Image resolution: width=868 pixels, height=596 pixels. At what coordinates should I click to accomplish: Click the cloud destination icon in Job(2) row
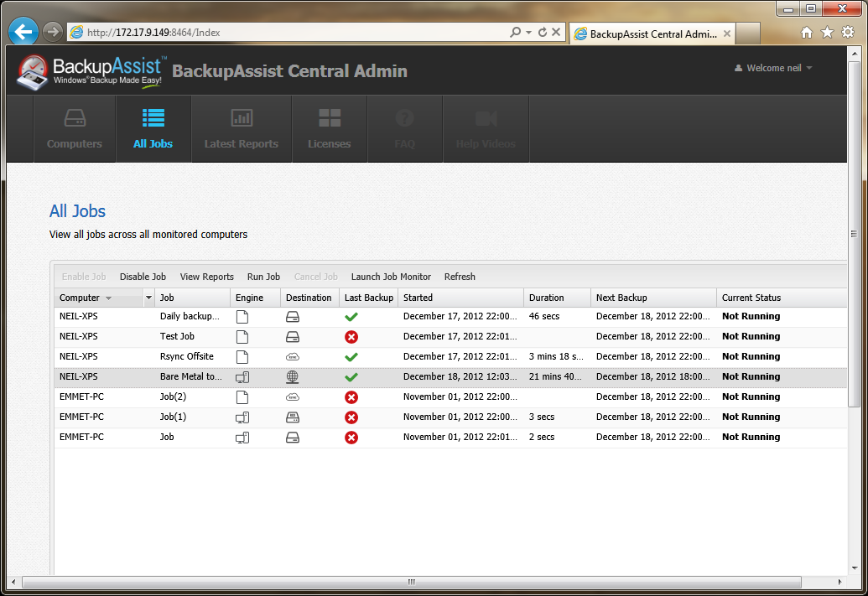293,397
